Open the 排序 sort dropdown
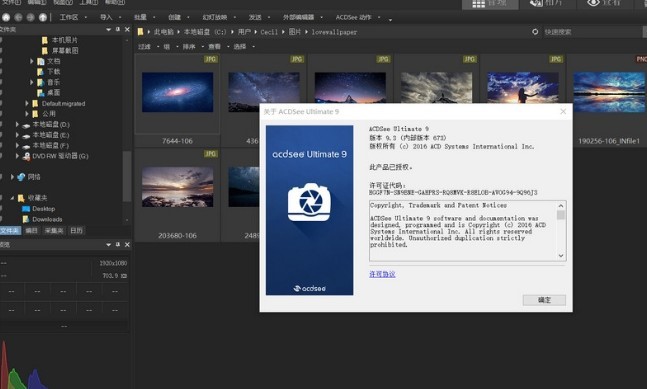This screenshot has width=647, height=389. tap(193, 47)
